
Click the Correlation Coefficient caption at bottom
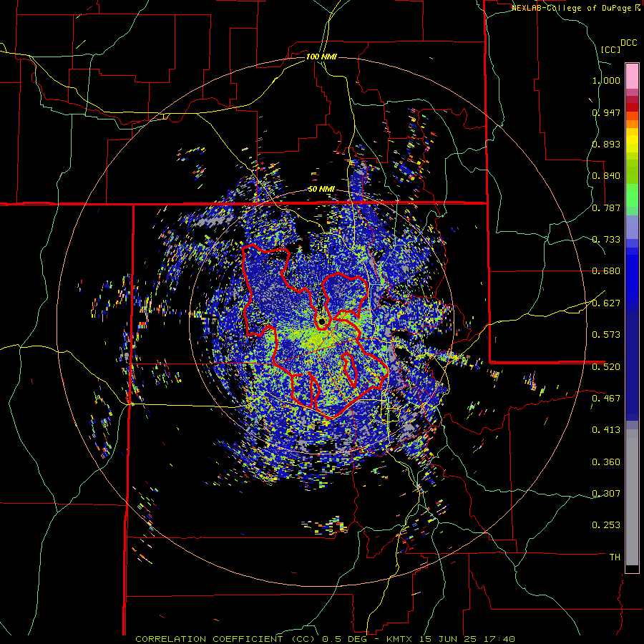[325, 639]
